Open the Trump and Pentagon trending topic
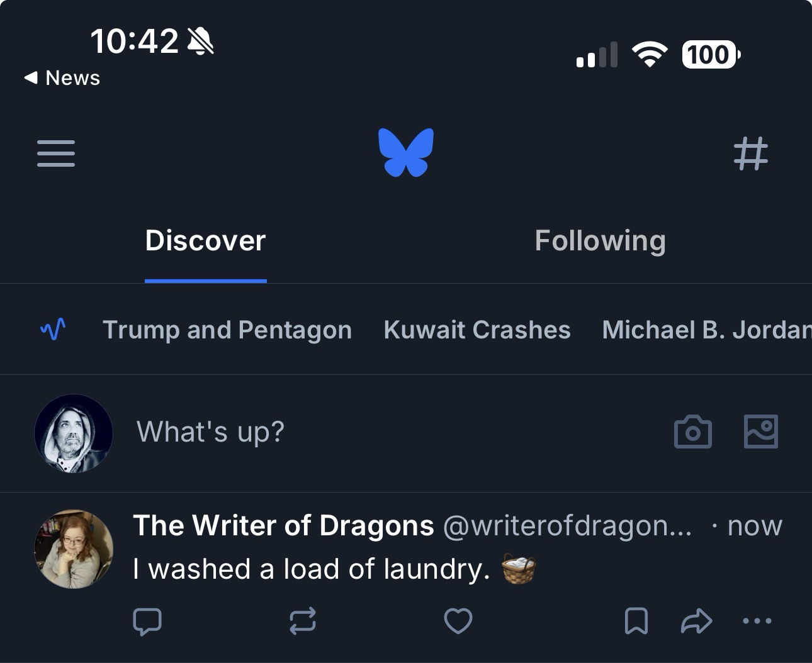 [227, 330]
